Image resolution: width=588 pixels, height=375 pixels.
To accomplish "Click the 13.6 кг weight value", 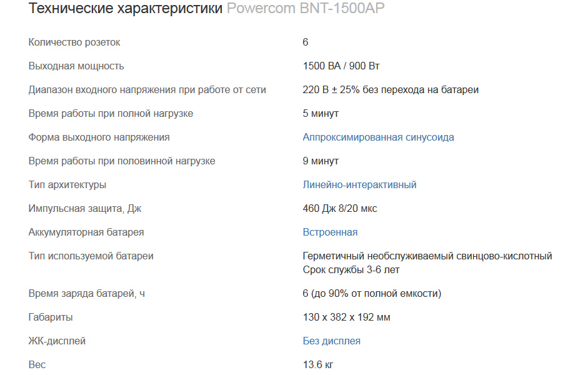I will point(318,364).
